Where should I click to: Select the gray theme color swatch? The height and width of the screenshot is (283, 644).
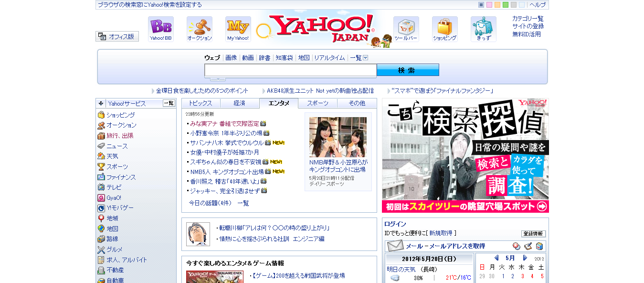click(x=514, y=5)
